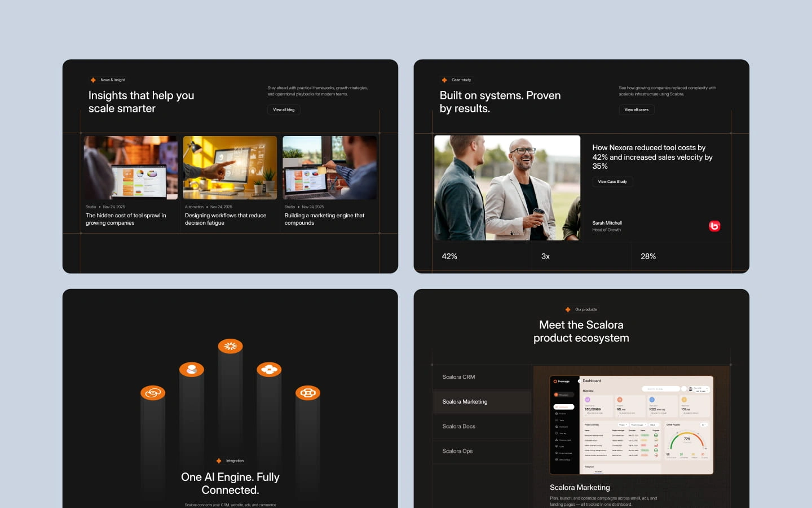The height and width of the screenshot is (508, 812).
Task: Select the sunburst icon on the tallest center pillar
Action: (230, 346)
